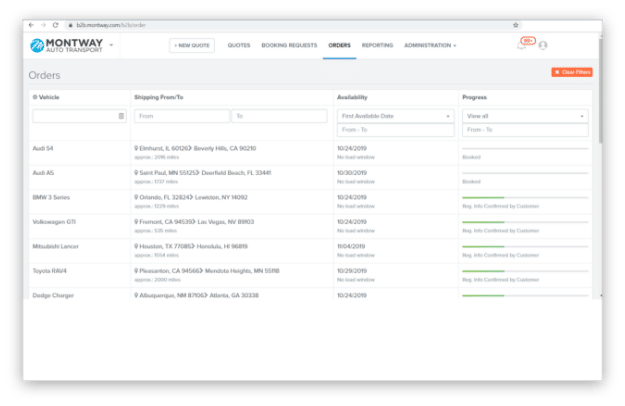Open the user profile avatar icon

pos(543,45)
